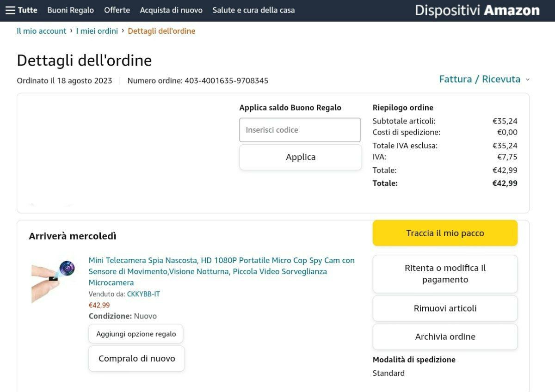Viewport: 555px width, 392px height.
Task: Open the hamburger Tutte menu icon
Action: 10,10
